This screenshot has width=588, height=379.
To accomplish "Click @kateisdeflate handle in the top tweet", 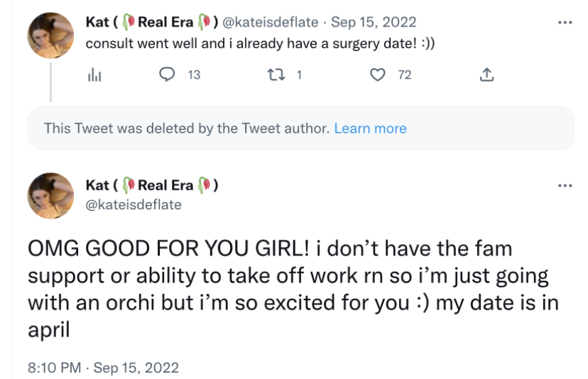I will (x=271, y=23).
